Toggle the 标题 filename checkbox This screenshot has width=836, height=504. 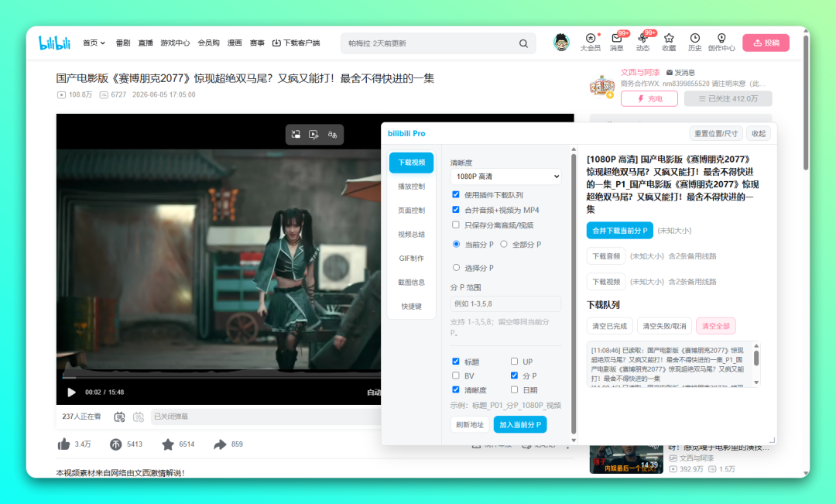pyautogui.click(x=456, y=361)
